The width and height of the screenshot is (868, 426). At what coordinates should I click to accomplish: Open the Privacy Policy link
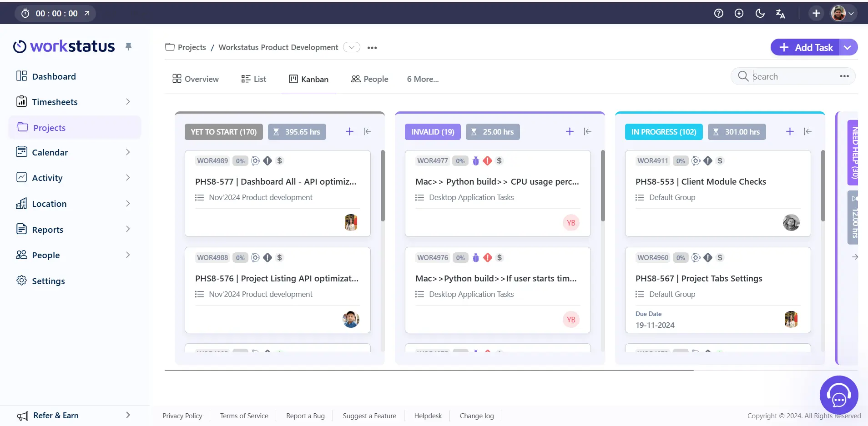pyautogui.click(x=182, y=416)
